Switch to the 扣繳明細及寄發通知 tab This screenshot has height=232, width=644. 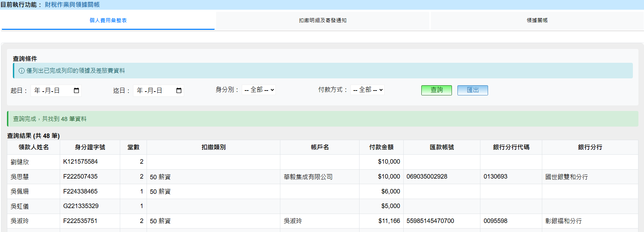pyautogui.click(x=323, y=20)
